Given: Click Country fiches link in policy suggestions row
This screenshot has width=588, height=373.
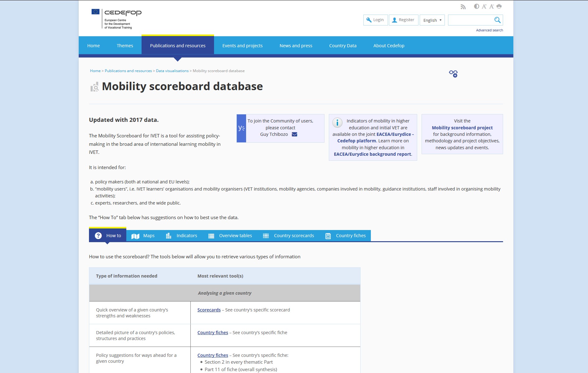Looking at the screenshot, I should click(212, 355).
